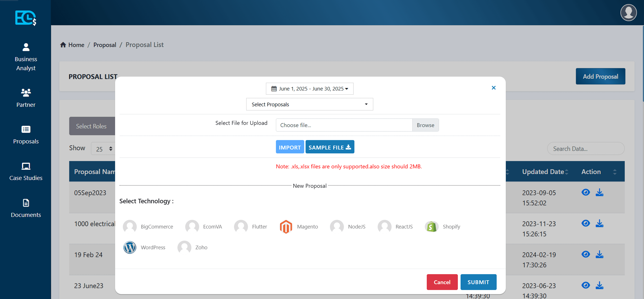This screenshot has height=299, width=644.
Task: Click the 23 June23 proposal name
Action: 89,286
